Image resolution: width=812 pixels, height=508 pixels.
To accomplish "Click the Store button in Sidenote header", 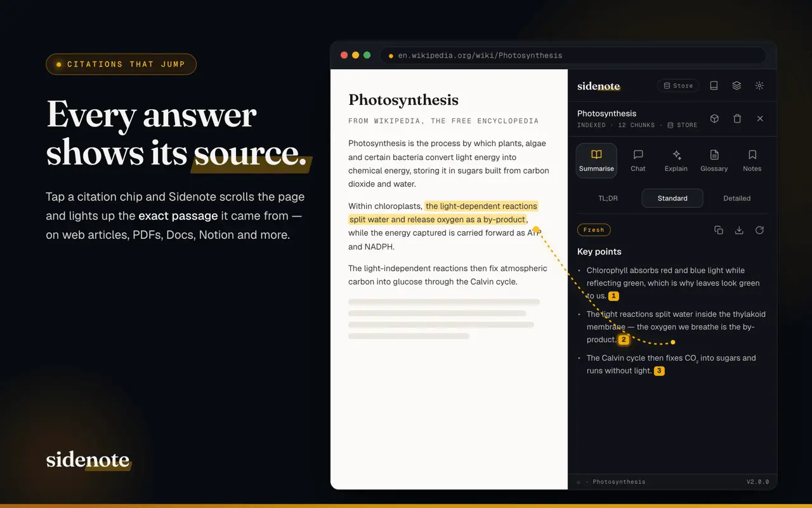I will pos(678,86).
